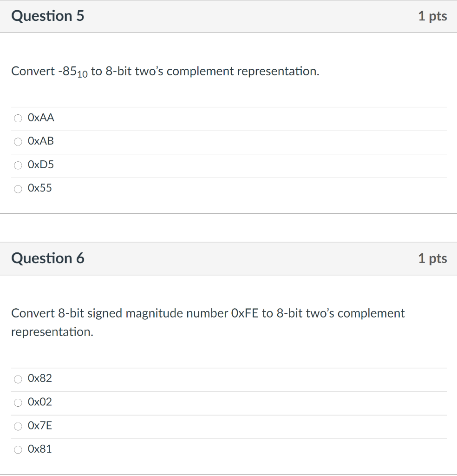Choose the 0x02 radio option

[x=18, y=403]
